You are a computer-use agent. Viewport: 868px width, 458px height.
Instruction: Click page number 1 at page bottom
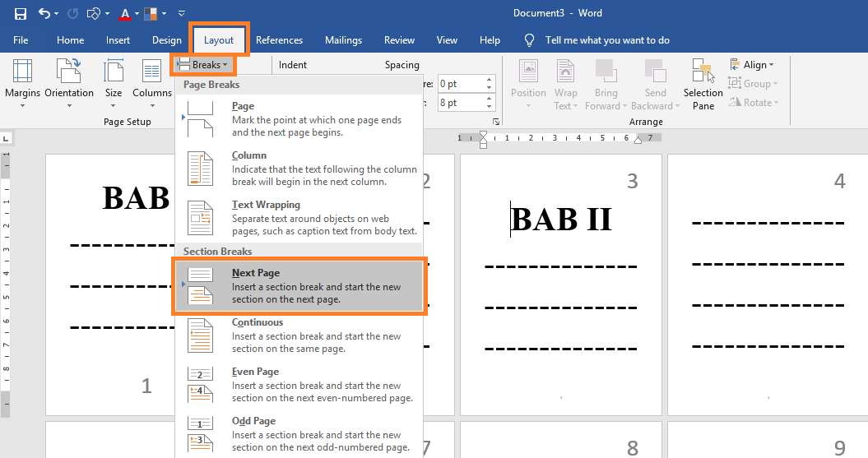[146, 386]
